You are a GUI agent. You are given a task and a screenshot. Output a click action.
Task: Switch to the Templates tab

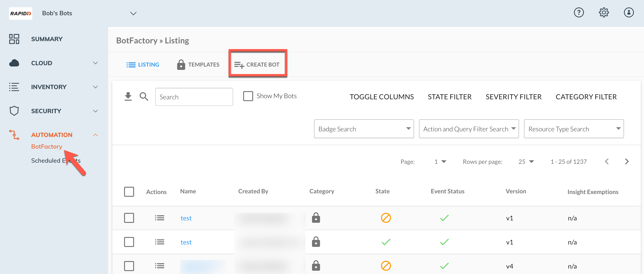click(198, 65)
